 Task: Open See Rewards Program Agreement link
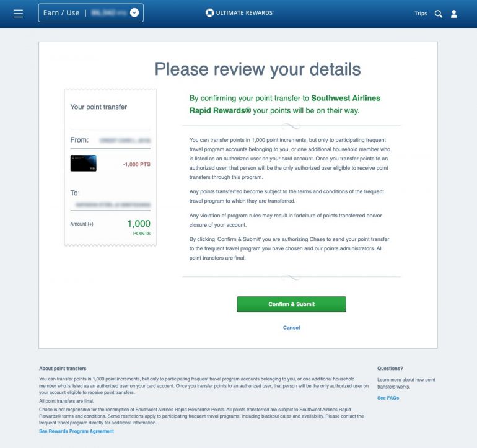click(x=76, y=431)
